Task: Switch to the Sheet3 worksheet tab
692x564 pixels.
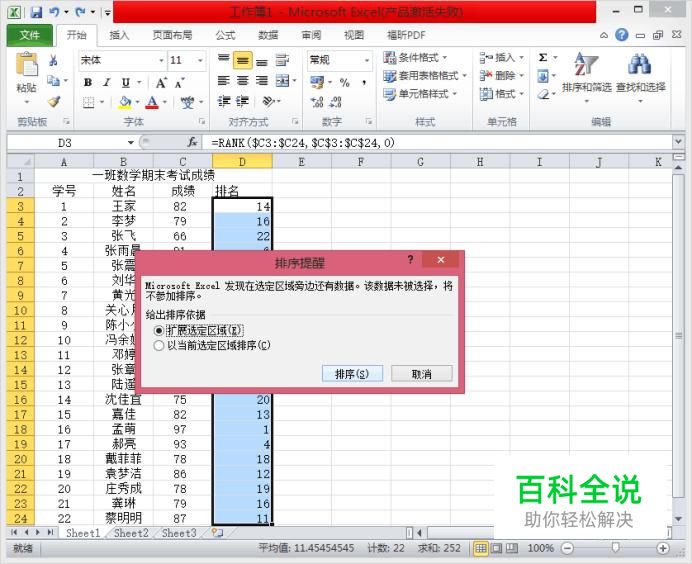Action: point(179,533)
